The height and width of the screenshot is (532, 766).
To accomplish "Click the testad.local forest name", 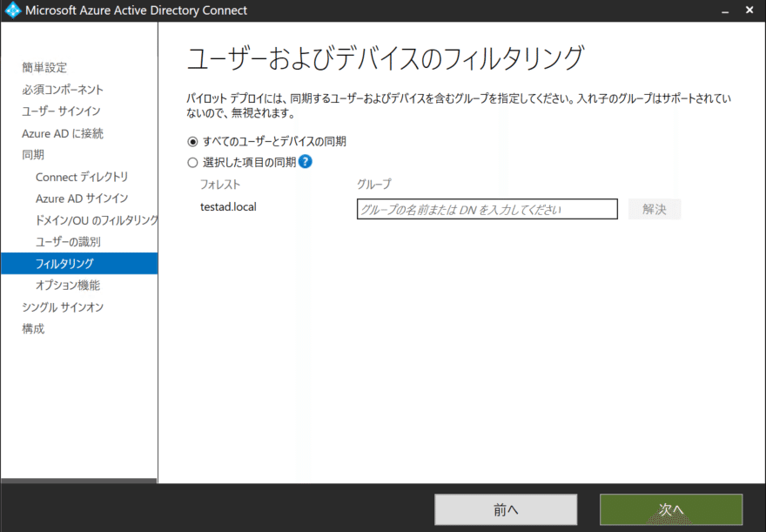I will tap(228, 207).
